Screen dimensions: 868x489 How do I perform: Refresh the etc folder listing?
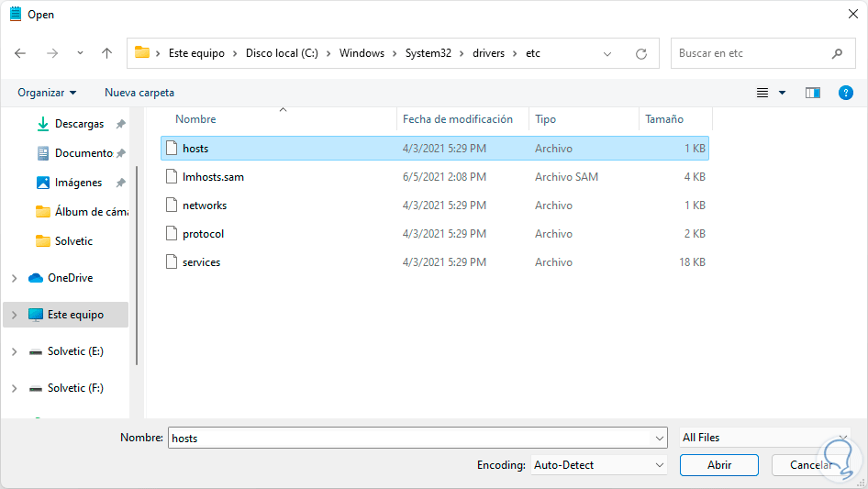point(641,53)
